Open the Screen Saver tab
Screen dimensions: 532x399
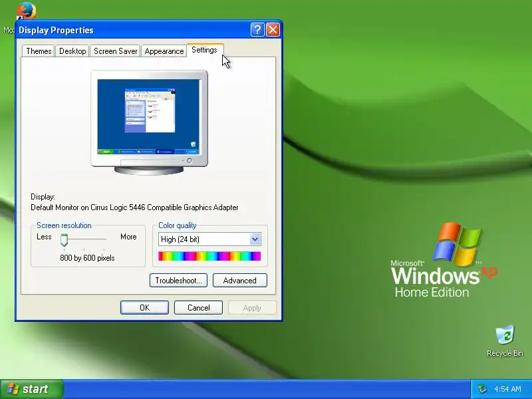tap(115, 51)
